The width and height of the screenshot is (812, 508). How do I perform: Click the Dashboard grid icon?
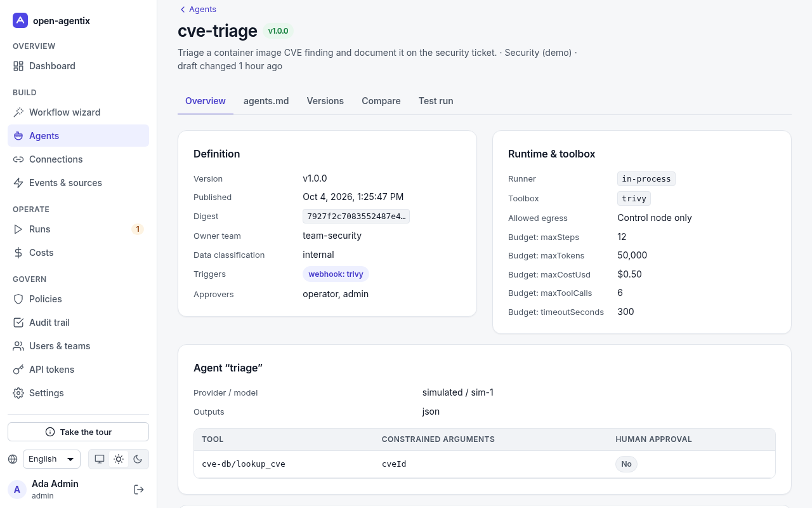[x=18, y=66]
